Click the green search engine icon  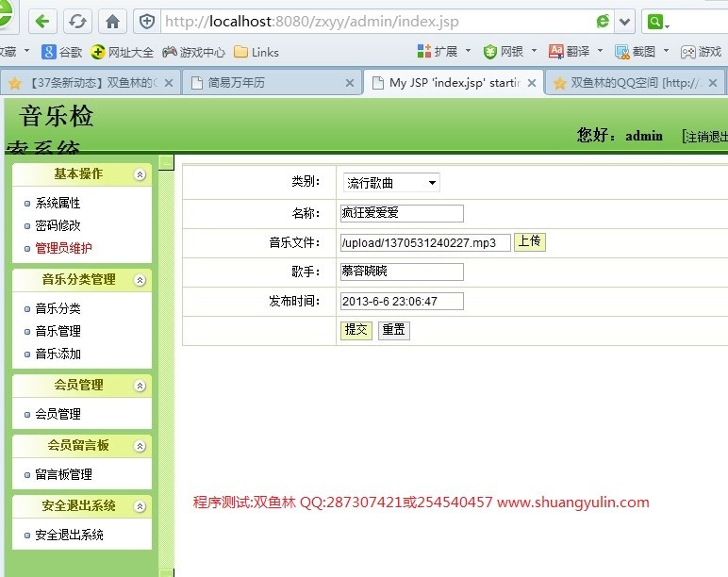(654, 22)
